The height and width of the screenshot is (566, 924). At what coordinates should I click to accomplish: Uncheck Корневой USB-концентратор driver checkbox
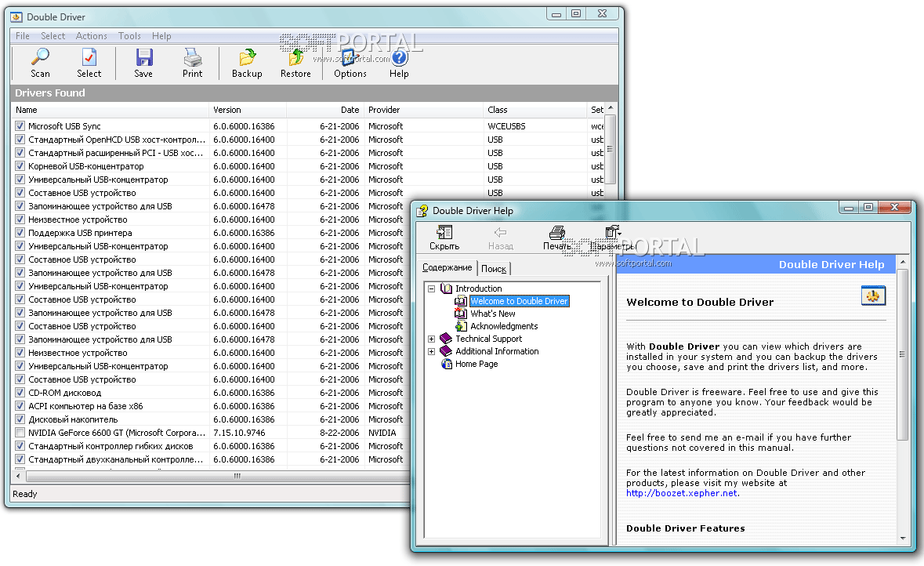point(20,166)
